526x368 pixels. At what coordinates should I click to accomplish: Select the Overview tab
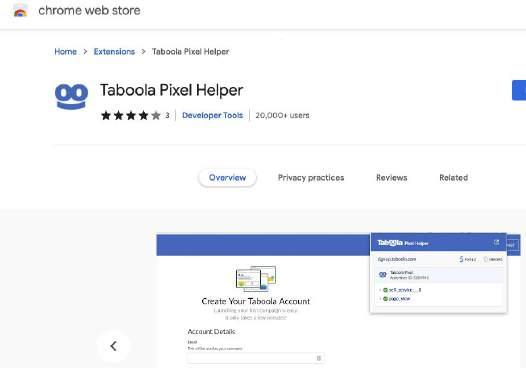tap(227, 178)
